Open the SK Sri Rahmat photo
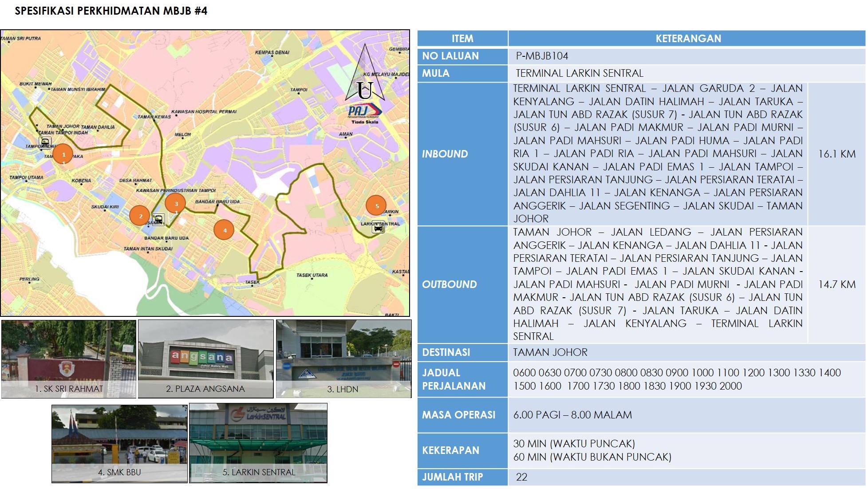The height and width of the screenshot is (489, 868). [x=69, y=359]
